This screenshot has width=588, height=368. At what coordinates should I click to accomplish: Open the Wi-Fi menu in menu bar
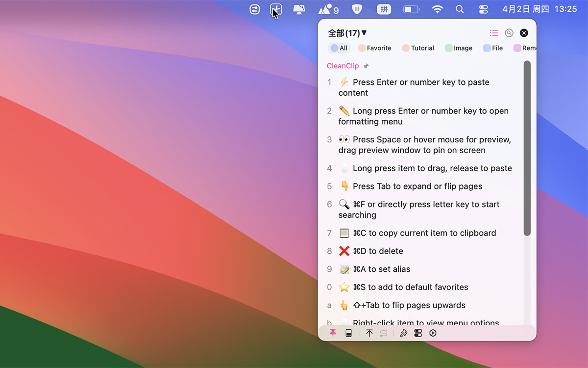point(437,9)
